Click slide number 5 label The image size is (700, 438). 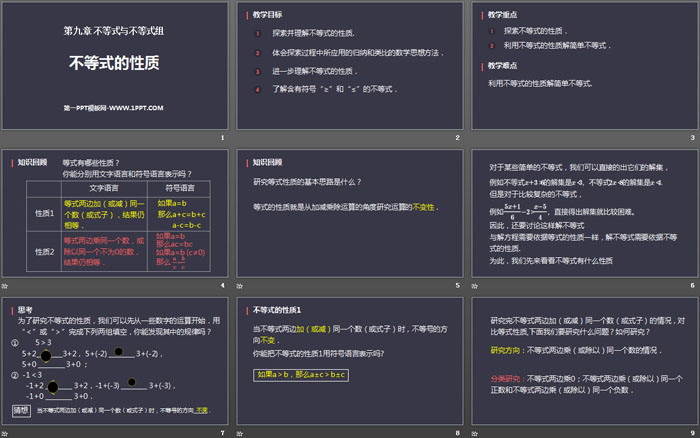[x=458, y=285]
